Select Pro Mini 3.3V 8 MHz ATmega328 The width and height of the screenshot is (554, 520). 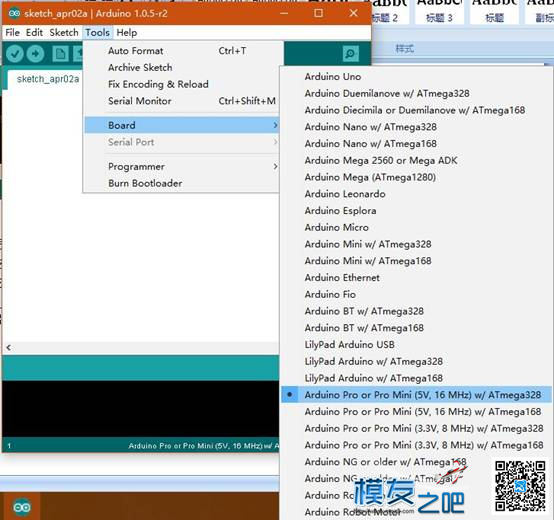point(416,429)
